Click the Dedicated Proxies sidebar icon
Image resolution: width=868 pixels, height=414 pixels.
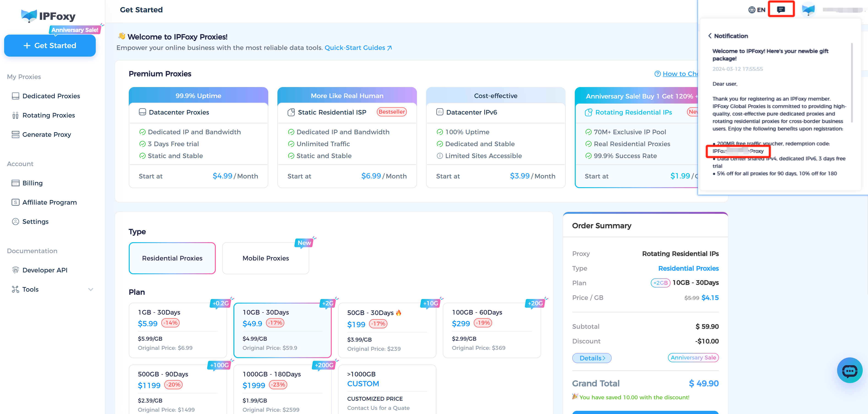[x=15, y=96]
